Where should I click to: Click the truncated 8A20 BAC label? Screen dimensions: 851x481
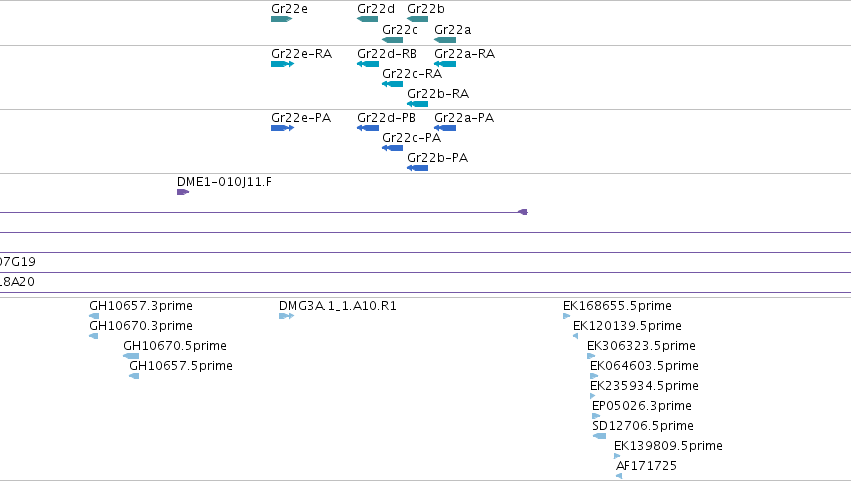[17, 282]
